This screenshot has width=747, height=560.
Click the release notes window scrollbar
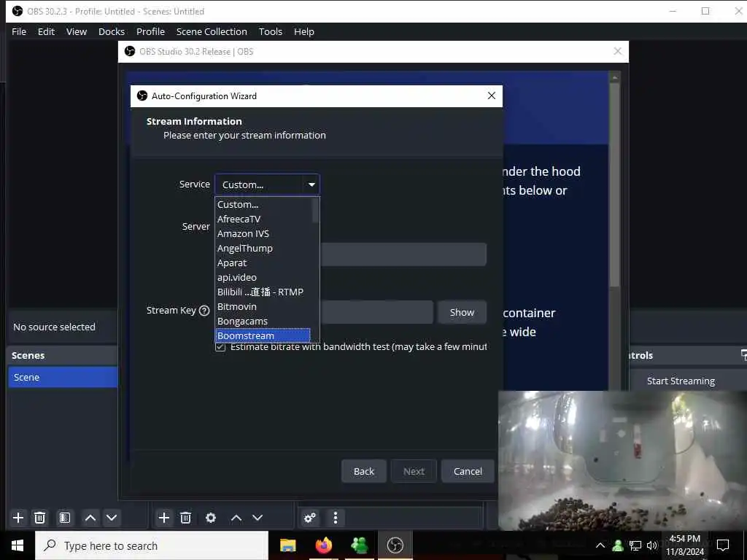[x=614, y=184]
